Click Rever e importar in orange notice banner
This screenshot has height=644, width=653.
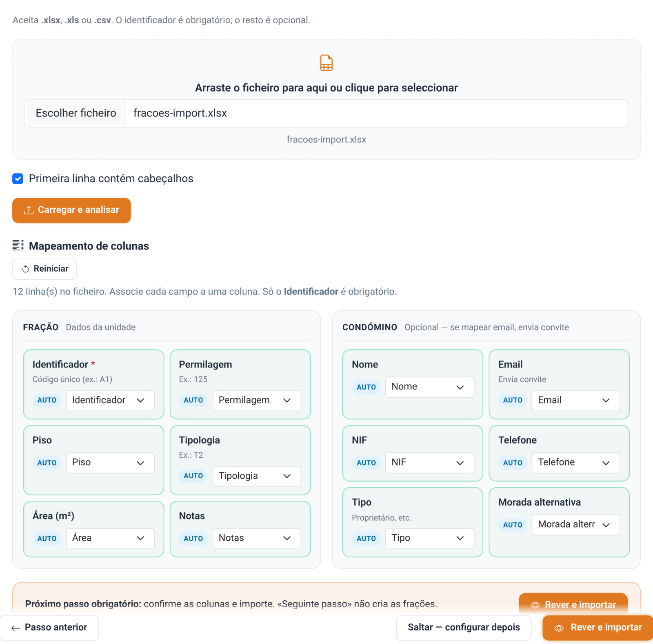point(573,604)
